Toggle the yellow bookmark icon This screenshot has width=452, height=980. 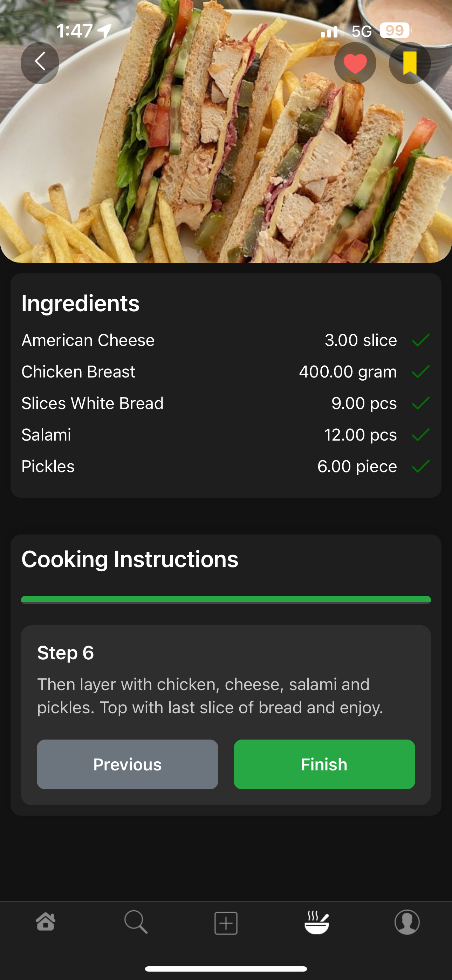(409, 63)
